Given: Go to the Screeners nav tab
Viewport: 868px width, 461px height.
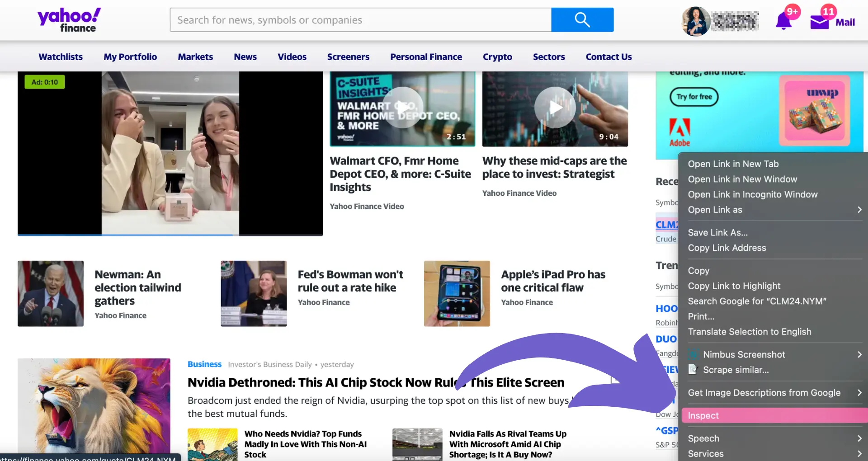Looking at the screenshot, I should point(348,57).
